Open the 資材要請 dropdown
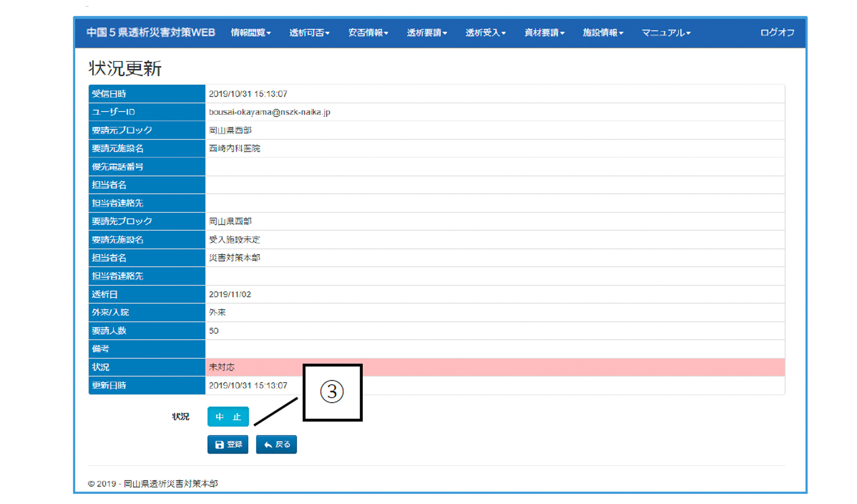Image resolution: width=857 pixels, height=504 pixels. (x=544, y=33)
